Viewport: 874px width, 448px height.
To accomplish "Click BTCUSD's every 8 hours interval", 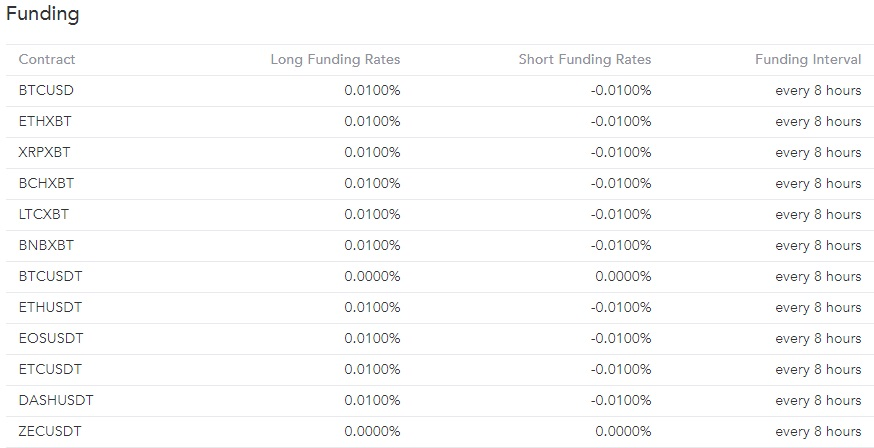I will (818, 90).
